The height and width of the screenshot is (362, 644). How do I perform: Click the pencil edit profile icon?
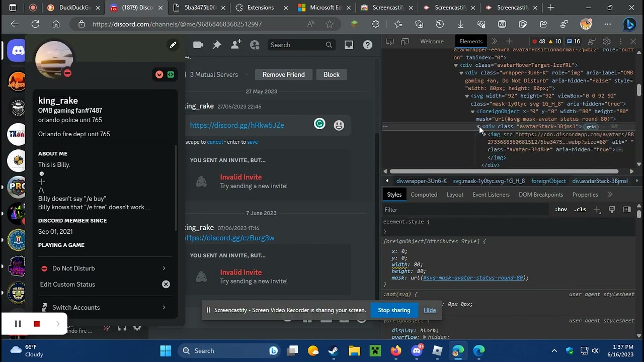click(x=173, y=45)
